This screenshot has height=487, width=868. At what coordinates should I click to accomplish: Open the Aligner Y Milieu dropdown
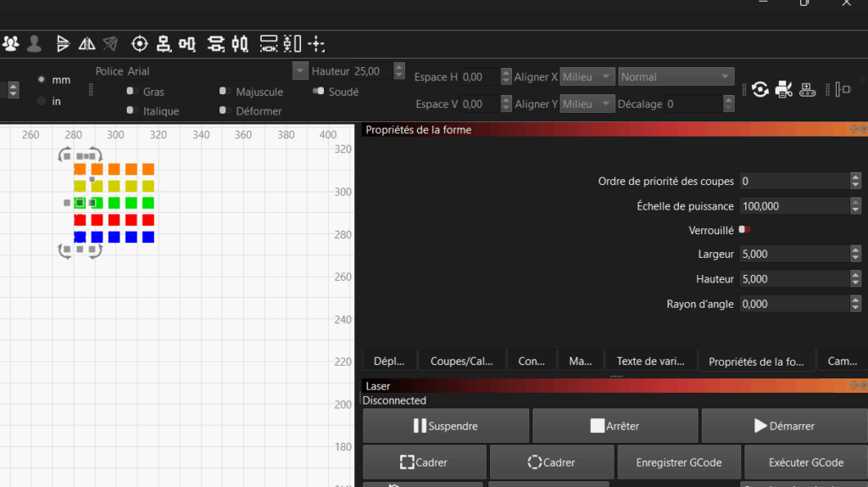[x=587, y=104]
